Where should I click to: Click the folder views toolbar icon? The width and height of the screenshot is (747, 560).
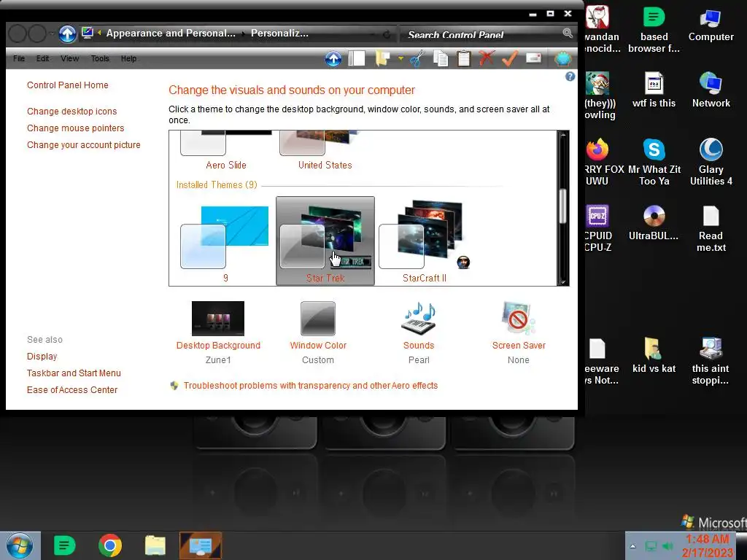coord(382,58)
